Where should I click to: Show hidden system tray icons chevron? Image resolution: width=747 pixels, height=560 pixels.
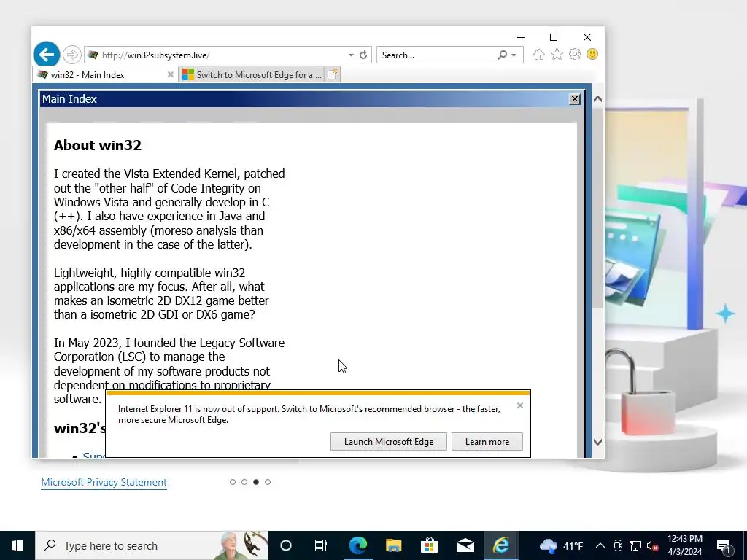[x=600, y=545]
